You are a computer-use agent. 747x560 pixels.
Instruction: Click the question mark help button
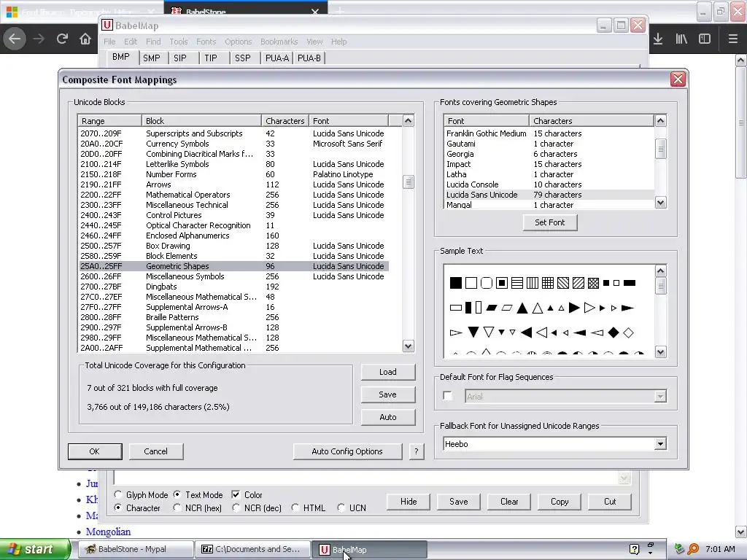(417, 451)
